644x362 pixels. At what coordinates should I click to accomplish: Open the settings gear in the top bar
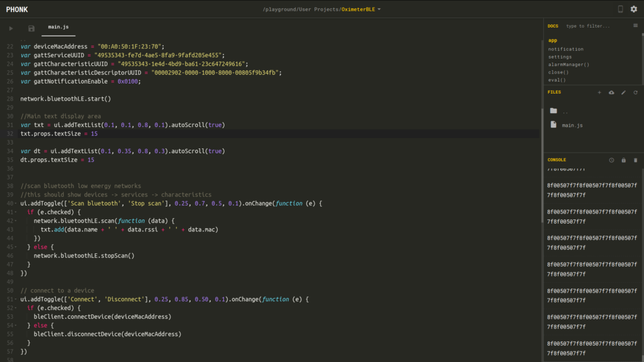pyautogui.click(x=634, y=9)
